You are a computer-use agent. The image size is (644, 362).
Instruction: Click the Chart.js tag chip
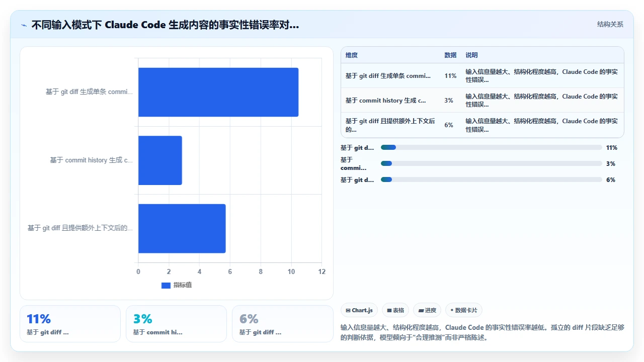[x=359, y=310]
